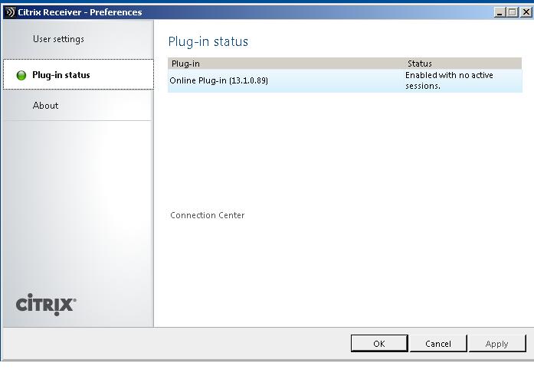Screen dimensions: 534x392
Task: Open the Connection Center link
Action: (x=207, y=215)
